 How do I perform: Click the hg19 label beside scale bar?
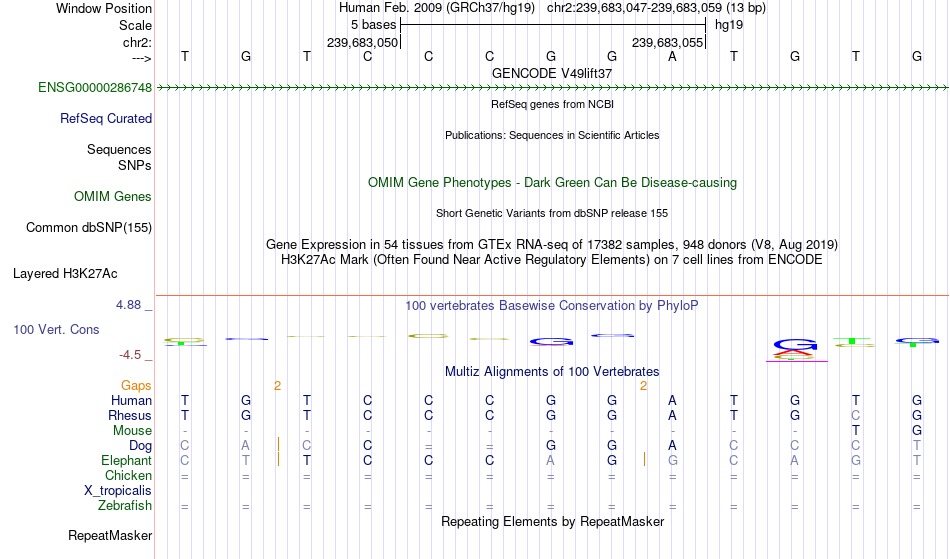coord(729,25)
